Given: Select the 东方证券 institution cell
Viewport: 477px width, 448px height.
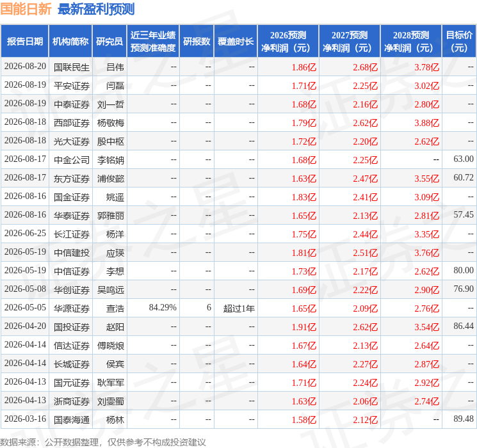Looking at the screenshot, I should tap(72, 179).
